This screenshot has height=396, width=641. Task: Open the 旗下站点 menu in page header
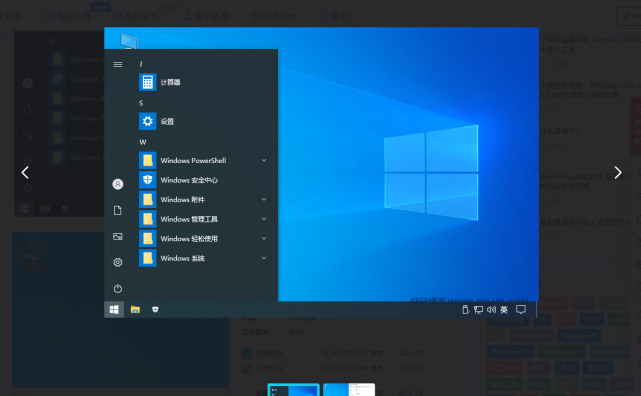coord(209,16)
